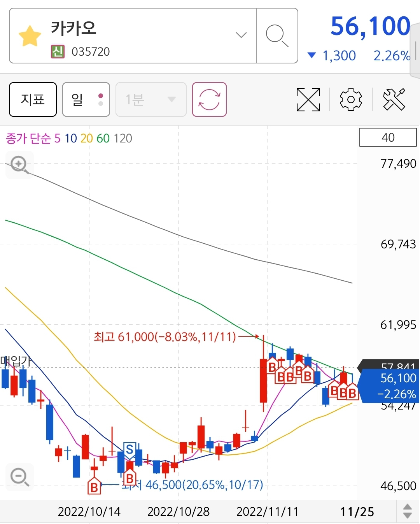Zoom out on the chart
Image resolution: width=420 pixels, height=524 pixels.
pyautogui.click(x=19, y=477)
